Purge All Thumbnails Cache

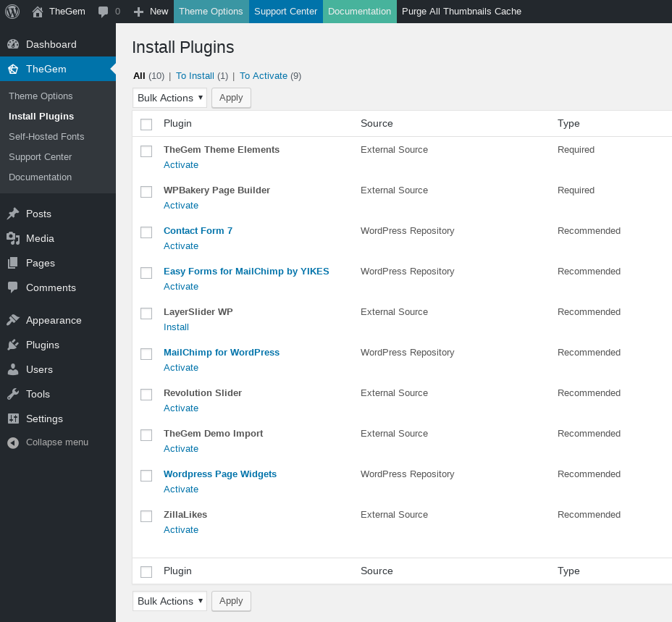pos(461,12)
